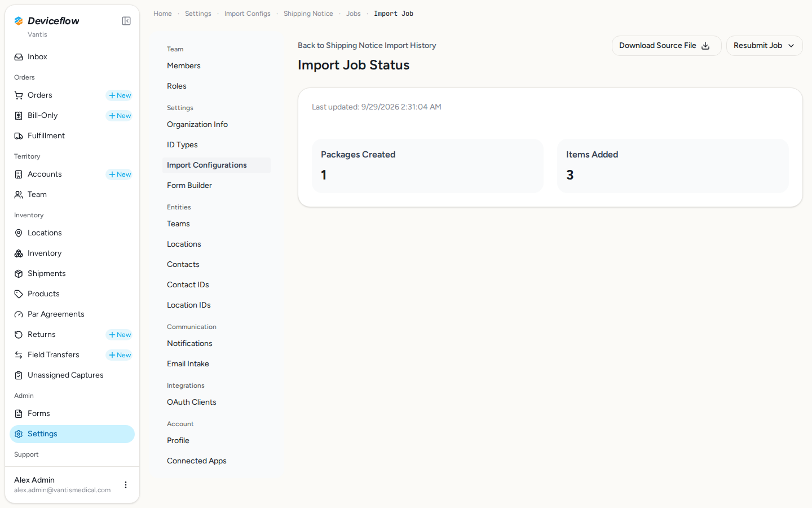The height and width of the screenshot is (508, 812).
Task: Select Import Configurations menu item
Action: pyautogui.click(x=217, y=165)
